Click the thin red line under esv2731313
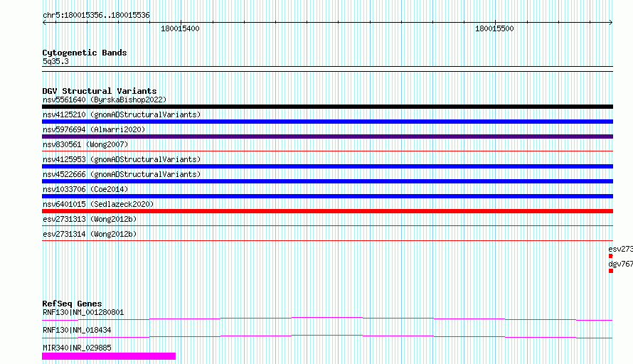The width and height of the screenshot is (633, 364). coord(327,226)
